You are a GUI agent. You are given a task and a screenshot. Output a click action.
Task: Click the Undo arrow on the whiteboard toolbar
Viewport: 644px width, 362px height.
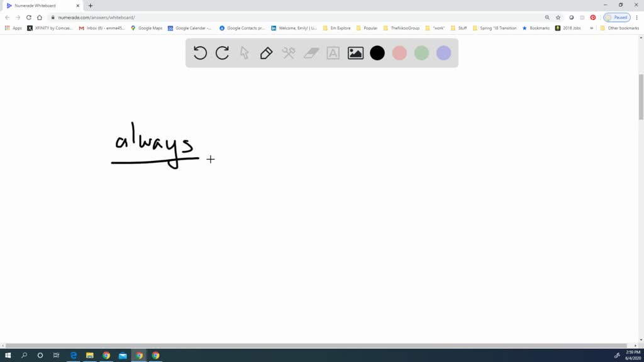[x=199, y=53]
